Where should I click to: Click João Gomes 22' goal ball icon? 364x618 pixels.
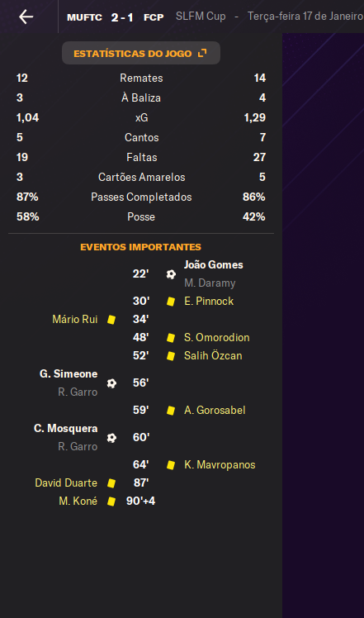171,274
